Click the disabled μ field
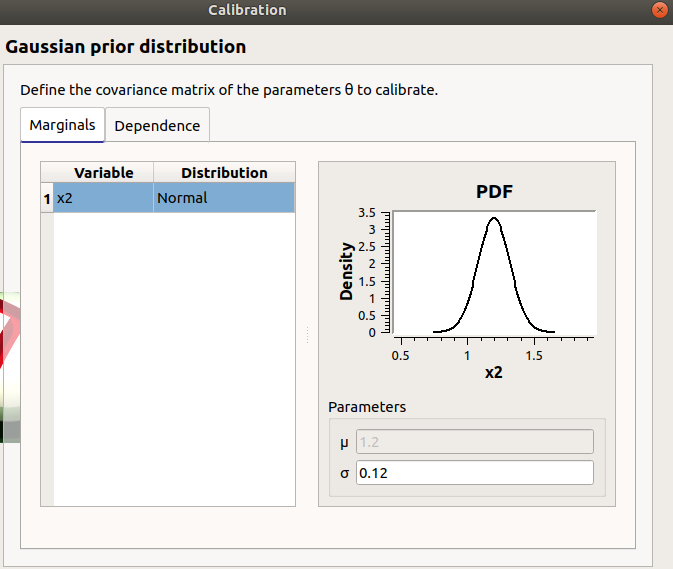Screen dimensions: 673x569 coord(474,442)
